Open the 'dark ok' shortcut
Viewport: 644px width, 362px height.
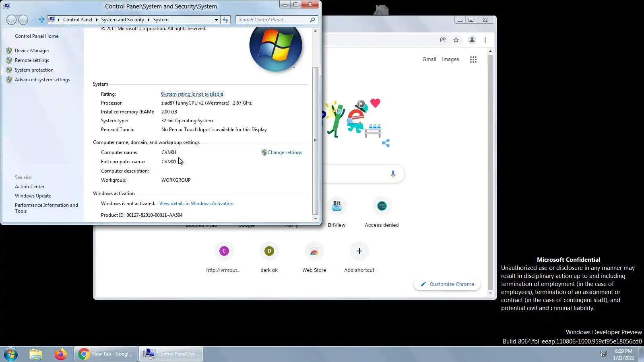[x=269, y=258]
